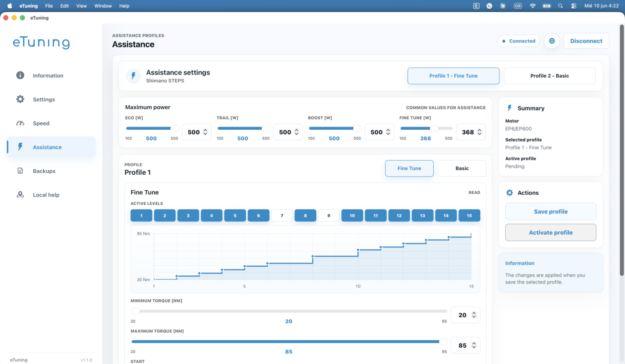The width and height of the screenshot is (625, 364).
Task: Toggle active level 9 on
Action: tap(329, 216)
